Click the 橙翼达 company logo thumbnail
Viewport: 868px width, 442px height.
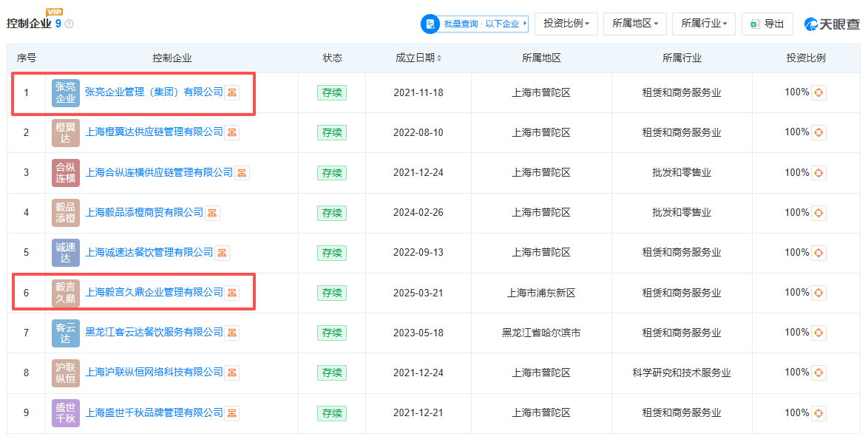65,133
